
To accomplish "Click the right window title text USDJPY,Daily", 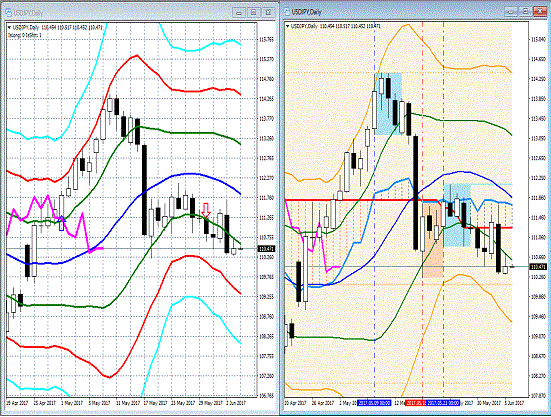I will click(x=306, y=12).
